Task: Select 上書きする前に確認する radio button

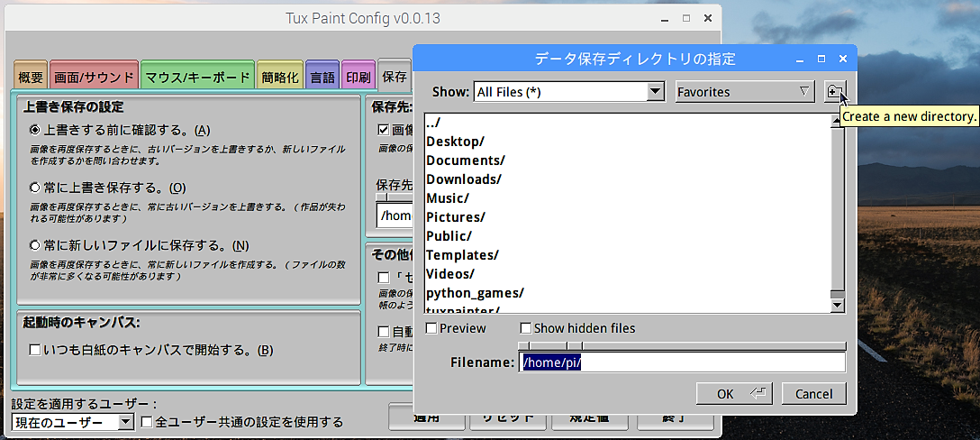Action: click(x=35, y=130)
